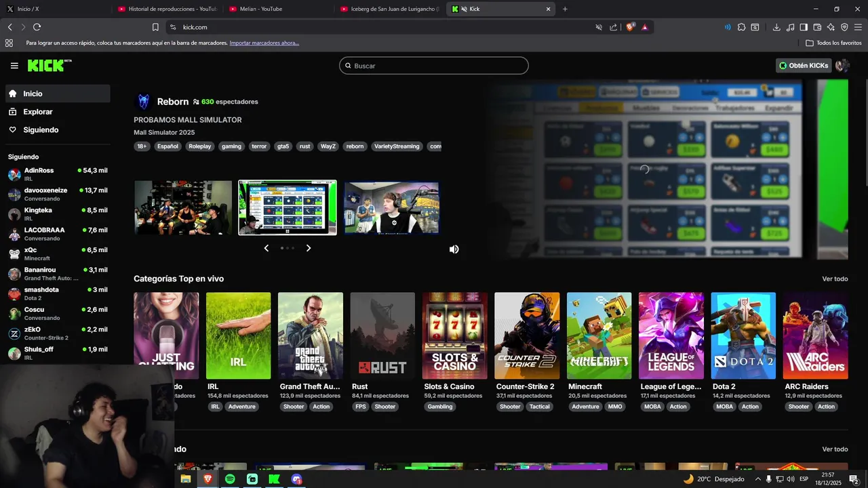
Task: Open Brave Rewards triangle icon
Action: tap(644, 27)
